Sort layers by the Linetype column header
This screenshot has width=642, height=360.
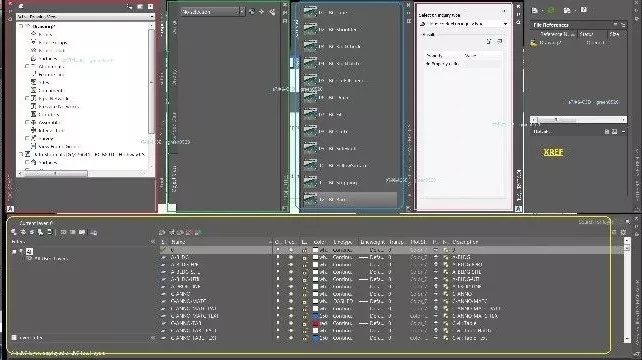pos(343,242)
